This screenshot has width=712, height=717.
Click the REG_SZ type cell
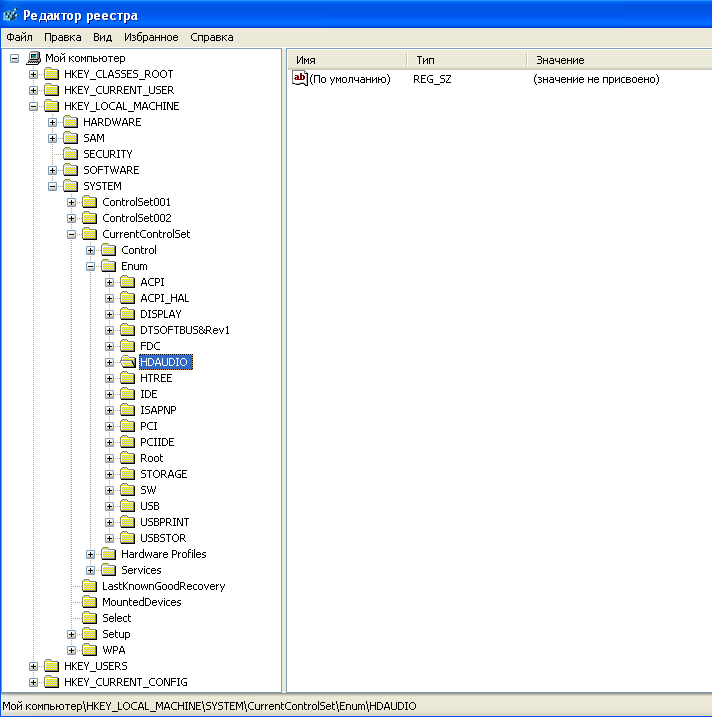pos(432,79)
